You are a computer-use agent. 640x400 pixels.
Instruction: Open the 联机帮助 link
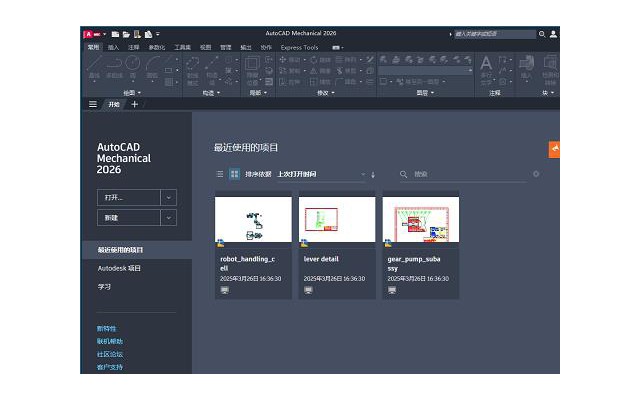[110, 341]
